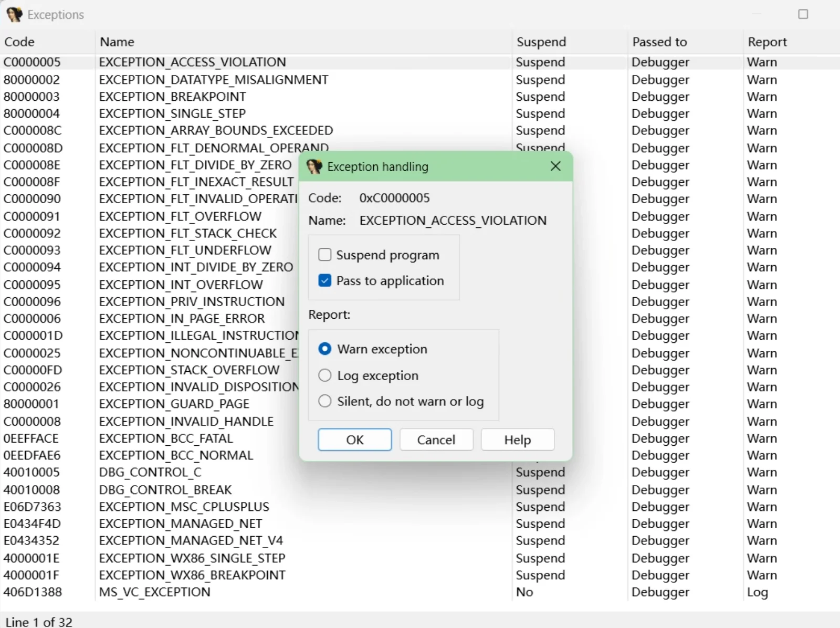Screen dimensions: 840x628
Task: Select the EXCEPTION_INVALID_HANDLE entry
Action: point(186,422)
